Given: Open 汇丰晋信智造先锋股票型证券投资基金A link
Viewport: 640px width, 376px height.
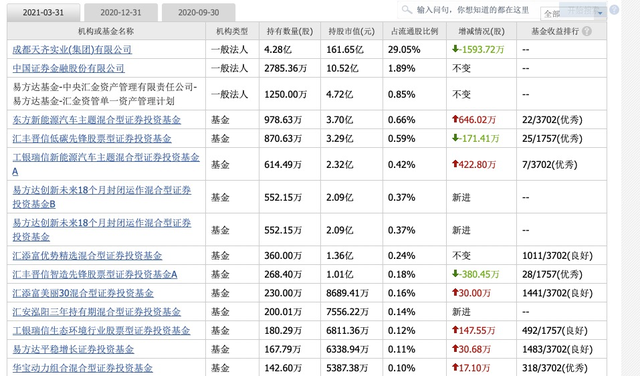Looking at the screenshot, I should [95, 275].
